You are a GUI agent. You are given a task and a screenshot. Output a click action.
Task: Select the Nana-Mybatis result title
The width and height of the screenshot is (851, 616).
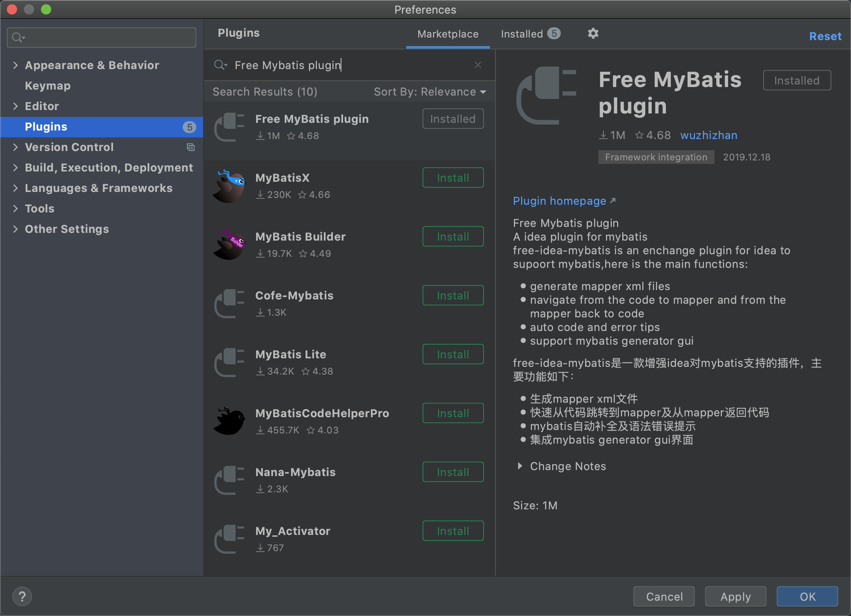295,472
